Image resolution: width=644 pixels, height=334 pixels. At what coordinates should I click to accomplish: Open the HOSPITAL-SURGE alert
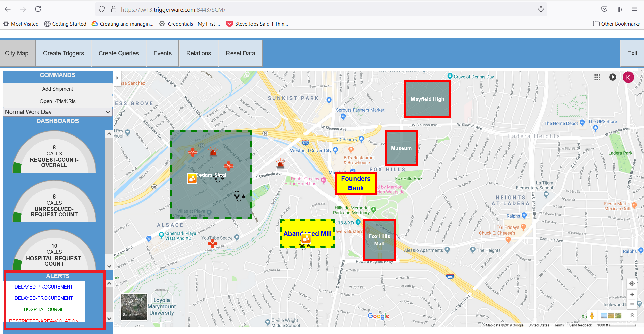pos(44,309)
